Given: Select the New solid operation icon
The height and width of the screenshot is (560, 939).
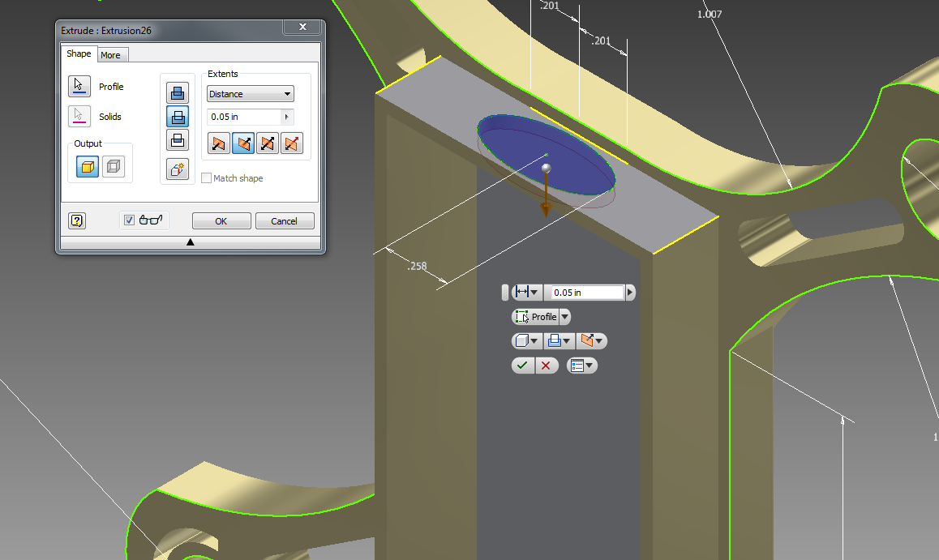Looking at the screenshot, I should (x=178, y=169).
